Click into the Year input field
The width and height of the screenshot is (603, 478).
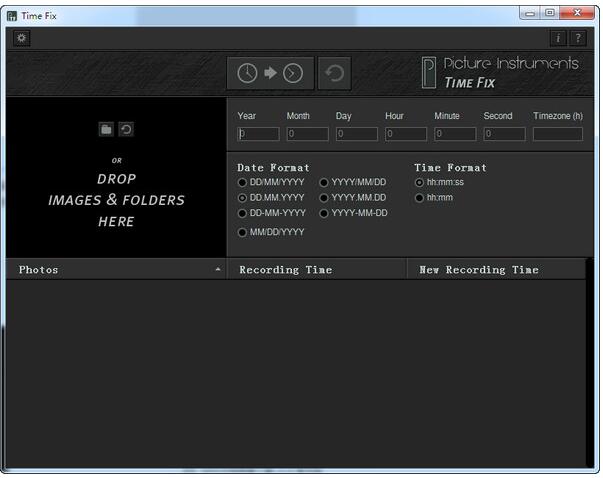coord(258,134)
